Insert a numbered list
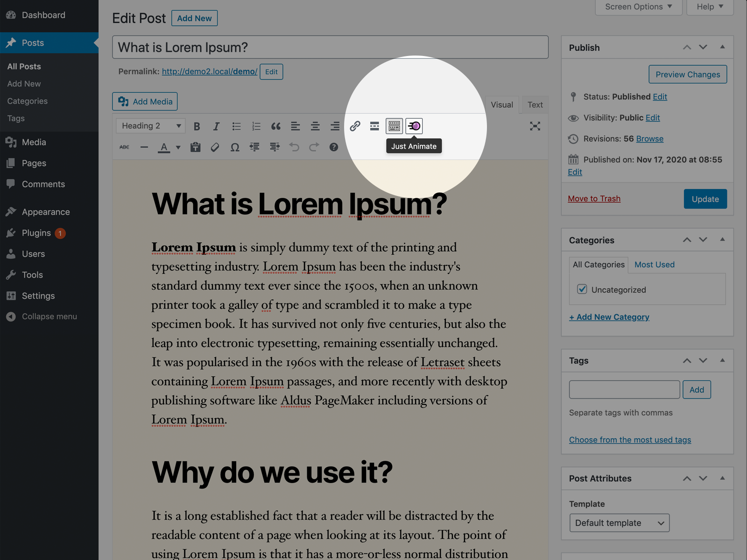Screen dimensions: 747x560 256,126
